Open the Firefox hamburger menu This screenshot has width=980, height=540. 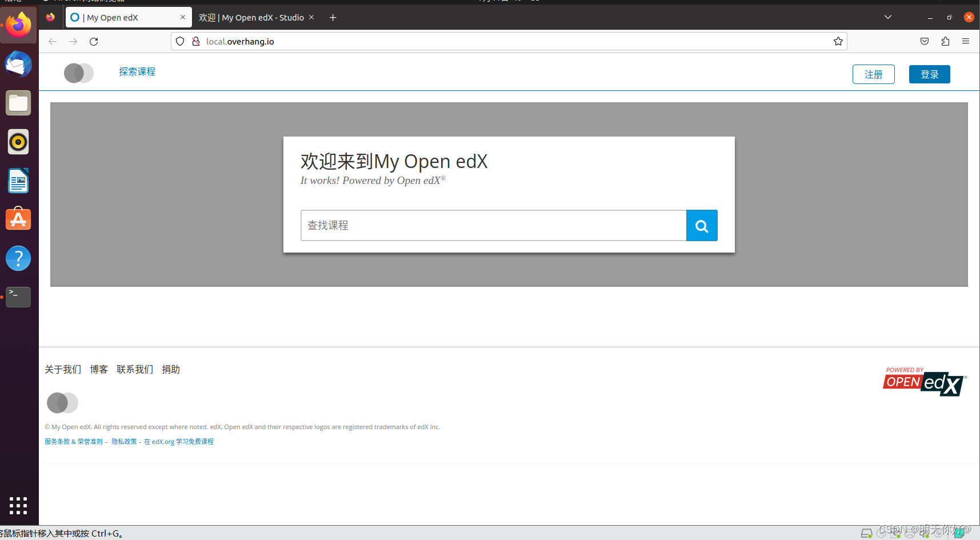(966, 41)
